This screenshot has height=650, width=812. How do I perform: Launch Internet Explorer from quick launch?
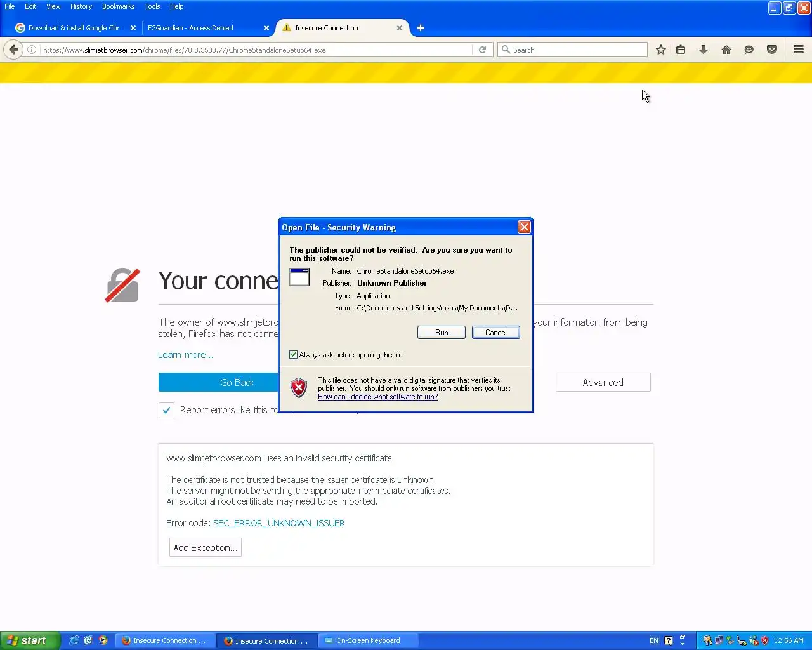pyautogui.click(x=74, y=640)
